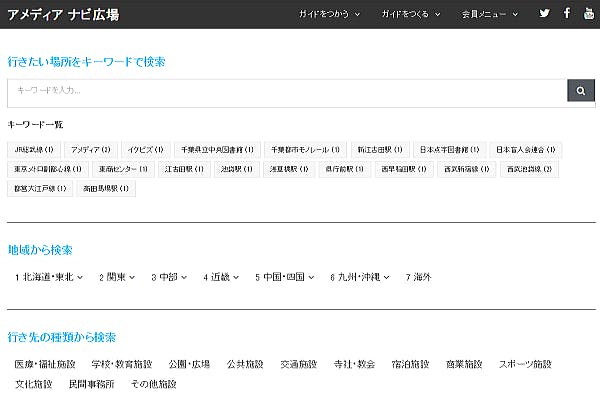600x400 pixels.
Task: Expand the 1 北海道・東北 region
Action: (49, 277)
